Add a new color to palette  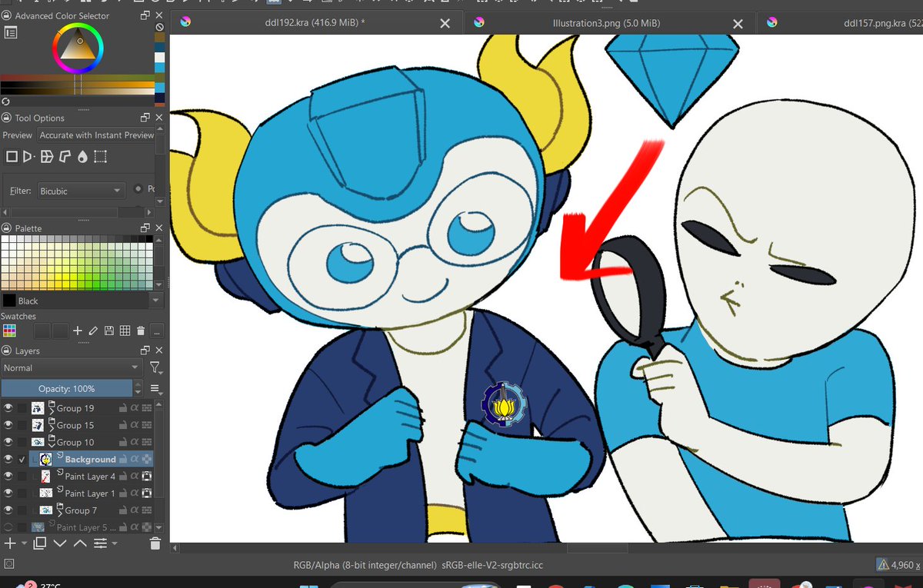(x=78, y=331)
